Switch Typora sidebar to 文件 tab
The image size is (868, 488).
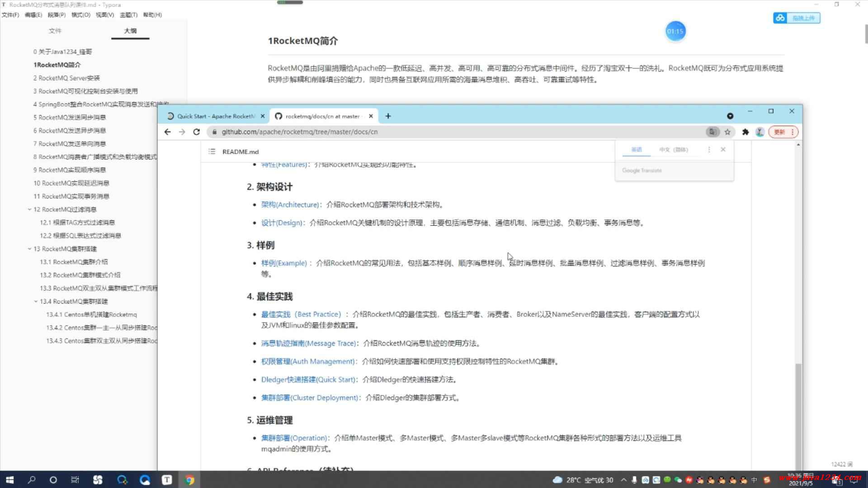[x=55, y=31]
